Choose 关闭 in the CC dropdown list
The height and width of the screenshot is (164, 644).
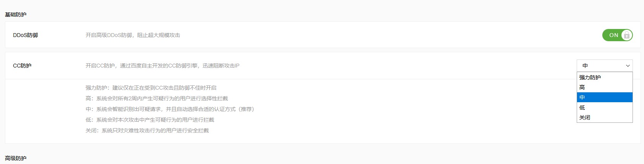(x=584, y=117)
